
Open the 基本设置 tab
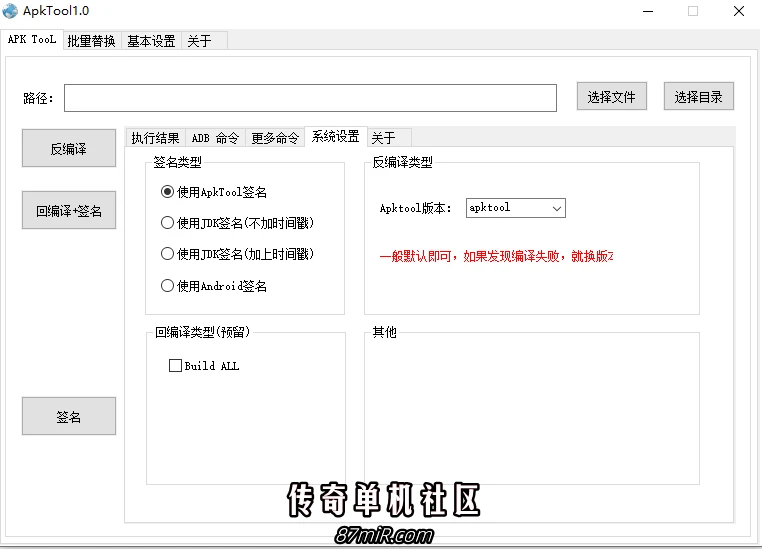click(x=151, y=41)
